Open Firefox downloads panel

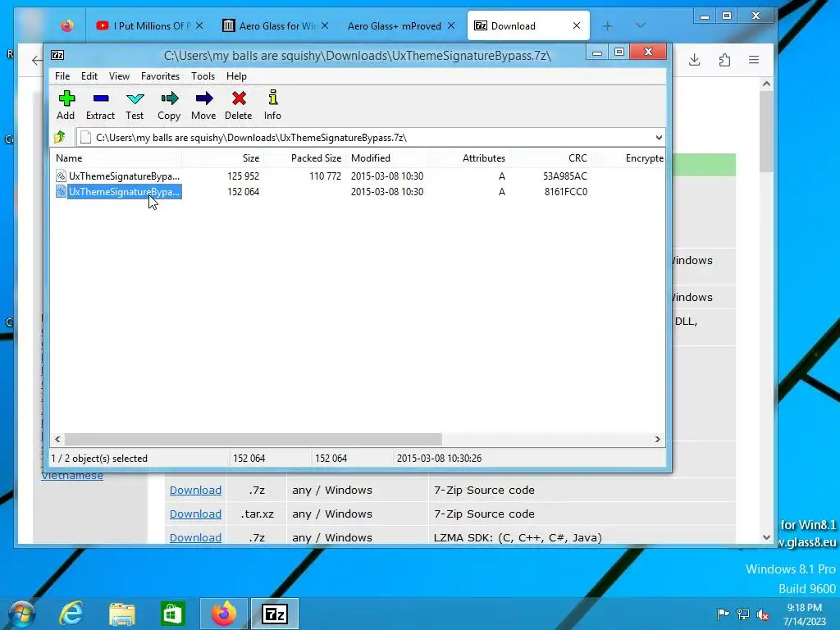pyautogui.click(x=694, y=59)
